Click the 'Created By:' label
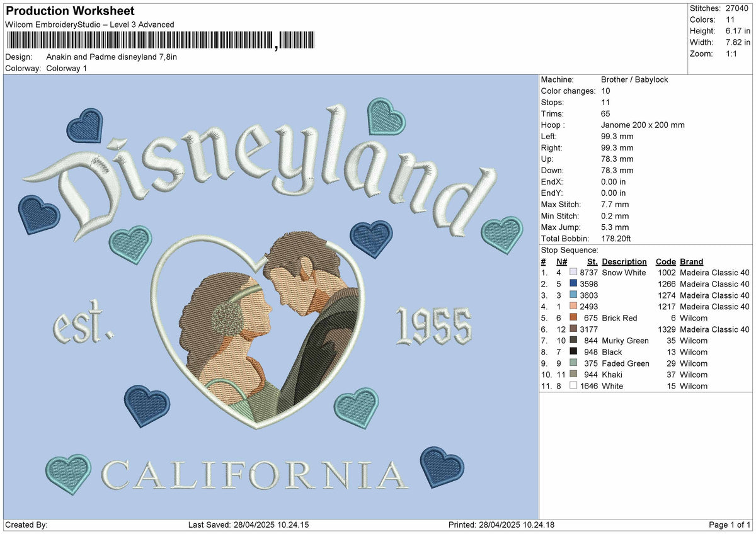 click(x=26, y=525)
